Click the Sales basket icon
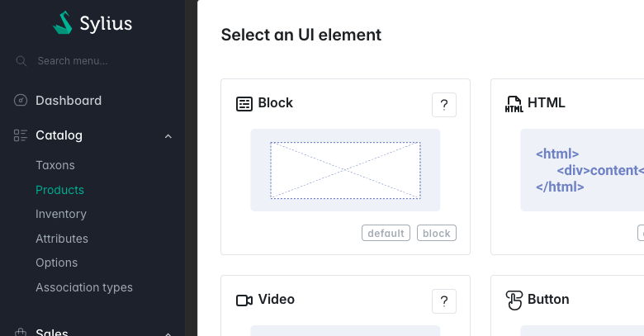Image resolution: width=644 pixels, height=336 pixels. coord(21,332)
